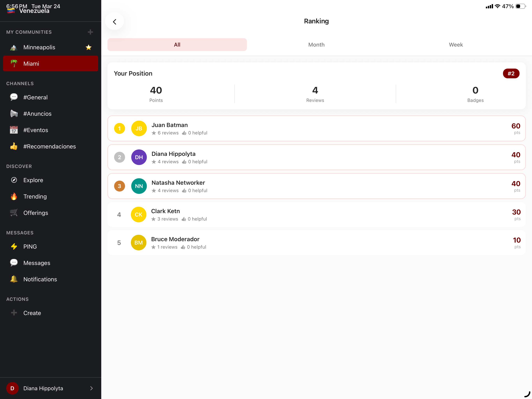Click the Create action
This screenshot has height=399, width=532.
pos(50,313)
